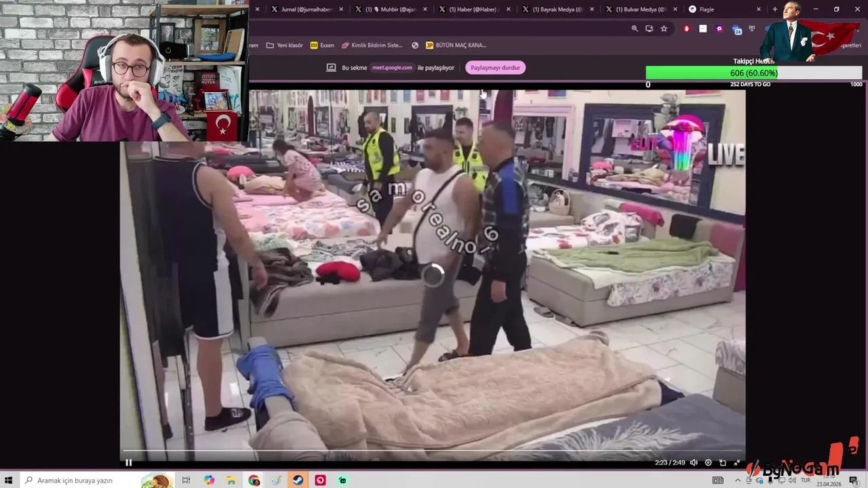Switch to Muhbir (@ajan) tab
The width and height of the screenshot is (868, 488).
coord(390,9)
